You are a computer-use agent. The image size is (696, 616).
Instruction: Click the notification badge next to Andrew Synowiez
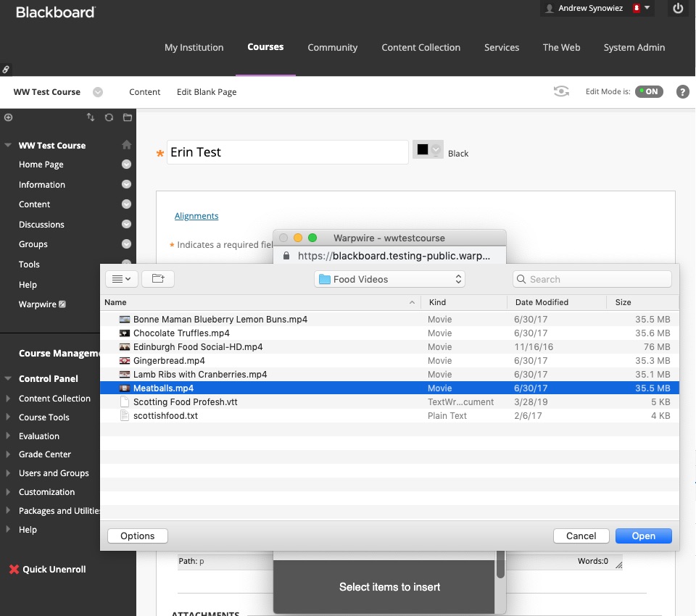click(x=637, y=8)
